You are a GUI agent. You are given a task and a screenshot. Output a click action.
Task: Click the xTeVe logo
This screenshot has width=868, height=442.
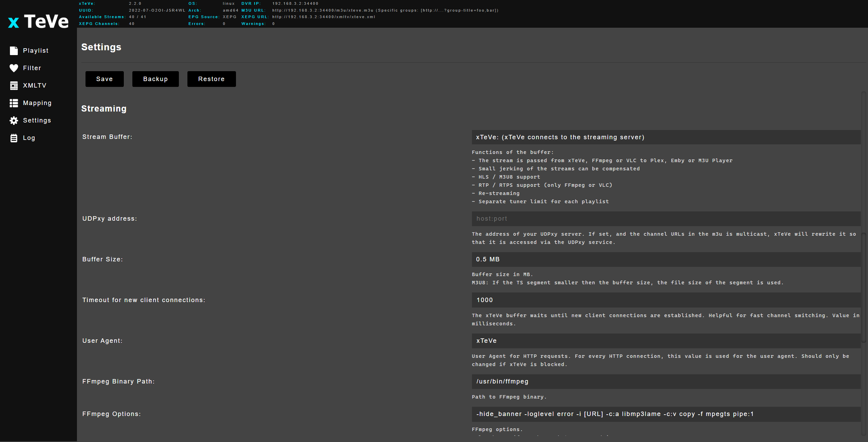(38, 22)
